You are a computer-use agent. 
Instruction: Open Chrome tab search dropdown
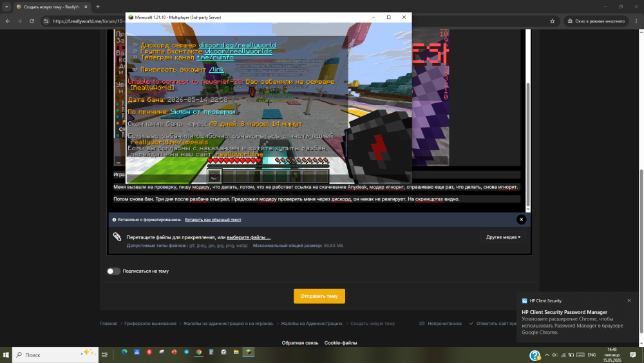(6, 7)
